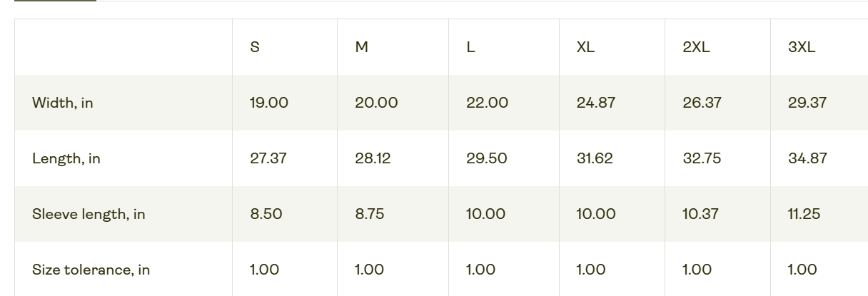Click the width value 19.00 for size S

[x=269, y=103]
